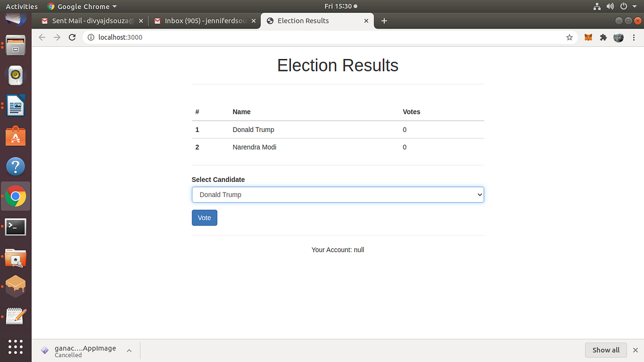Bookmark the page via the star icon
This screenshot has width=644, height=362.
tap(569, 37)
